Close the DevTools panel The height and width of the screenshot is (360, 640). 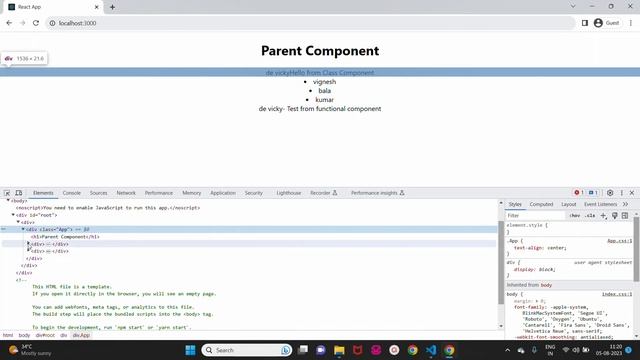(632, 193)
